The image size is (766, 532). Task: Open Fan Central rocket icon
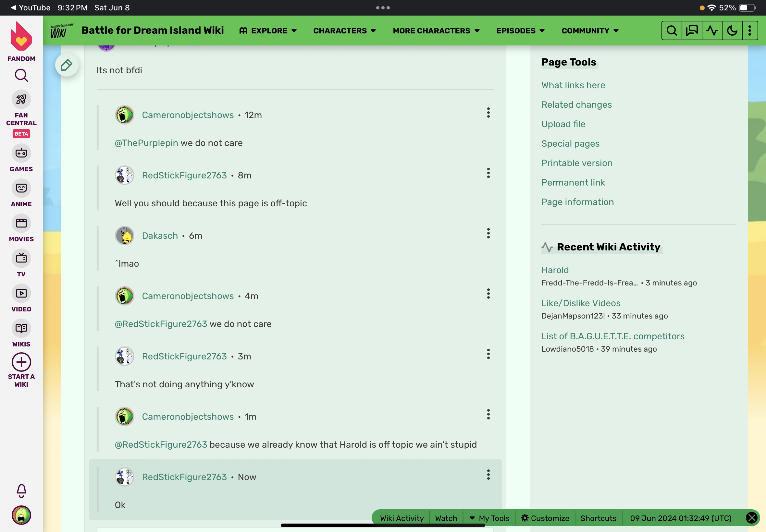[21, 99]
